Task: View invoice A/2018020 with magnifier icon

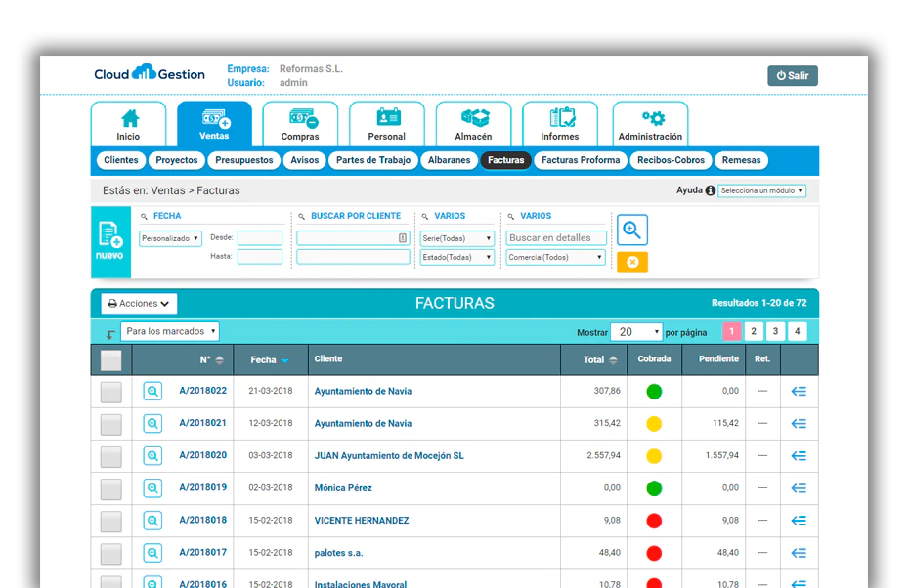Action: (x=152, y=456)
